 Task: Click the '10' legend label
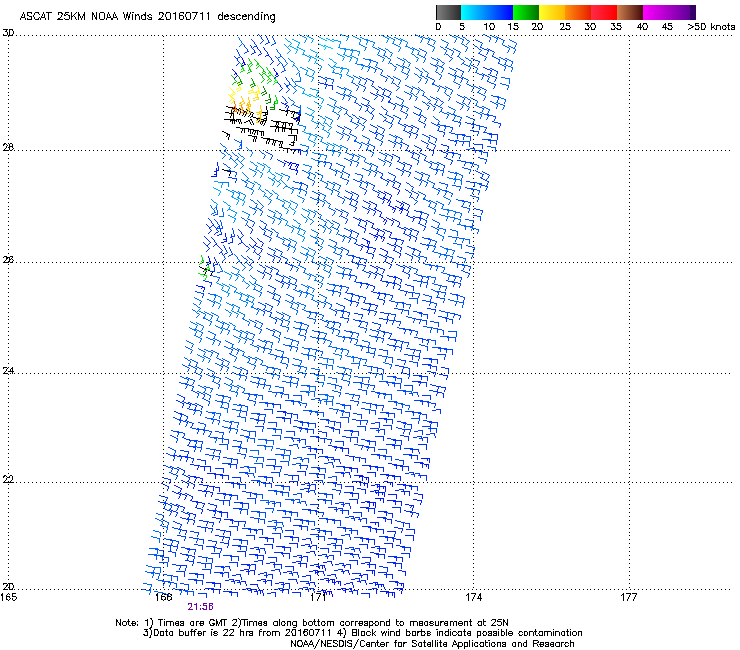point(489,27)
